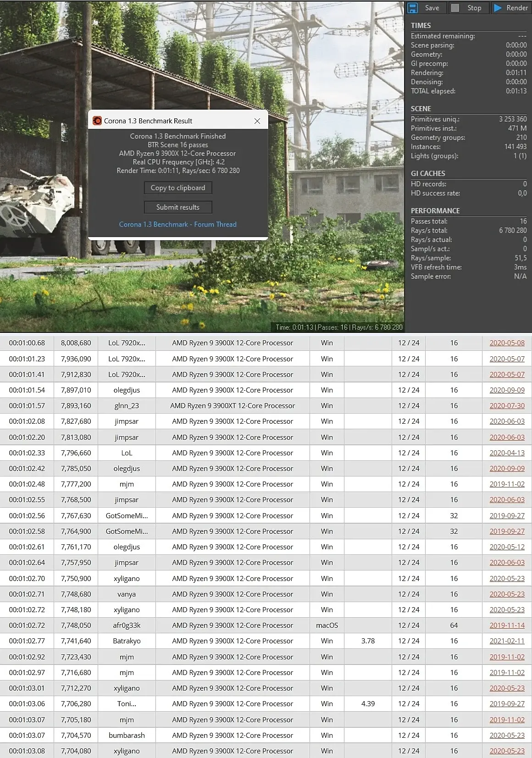Open the 2021-02-11 date link
The width and height of the screenshot is (532, 758).
[507, 641]
